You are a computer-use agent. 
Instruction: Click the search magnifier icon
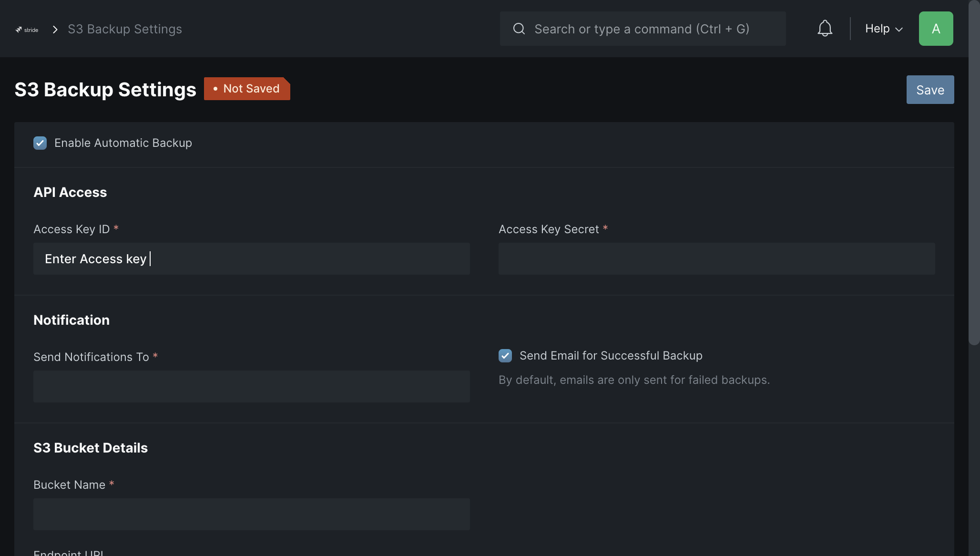[519, 29]
